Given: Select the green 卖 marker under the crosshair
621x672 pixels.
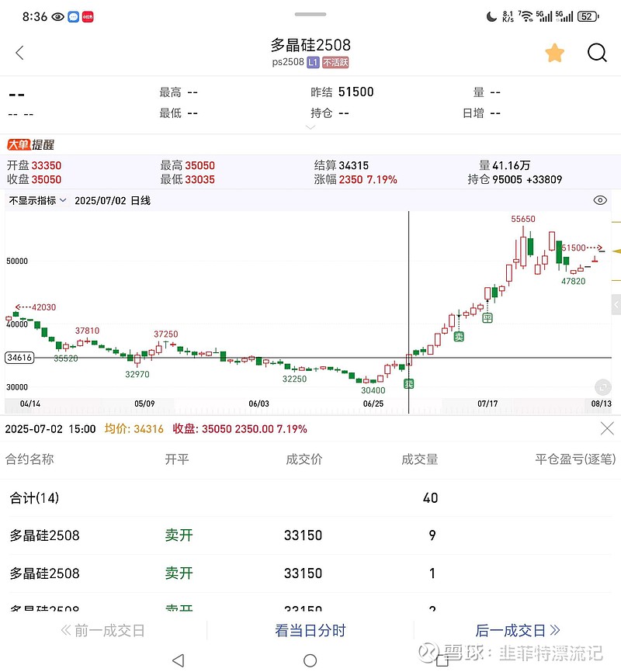Looking at the screenshot, I should click(409, 383).
